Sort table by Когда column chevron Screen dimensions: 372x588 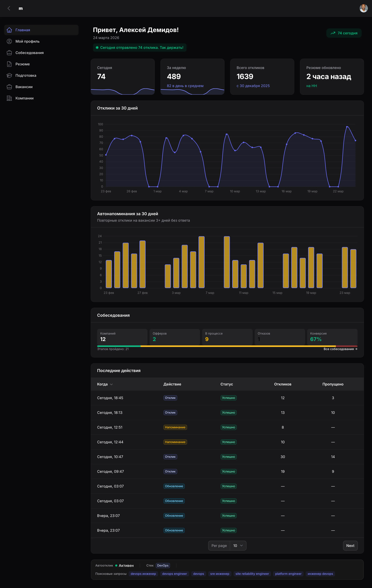tap(111, 384)
